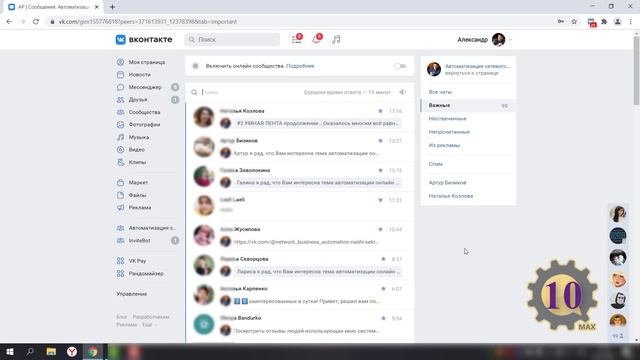The width and height of the screenshot is (640, 360).
Task: Return to community page link
Action: tap(471, 73)
